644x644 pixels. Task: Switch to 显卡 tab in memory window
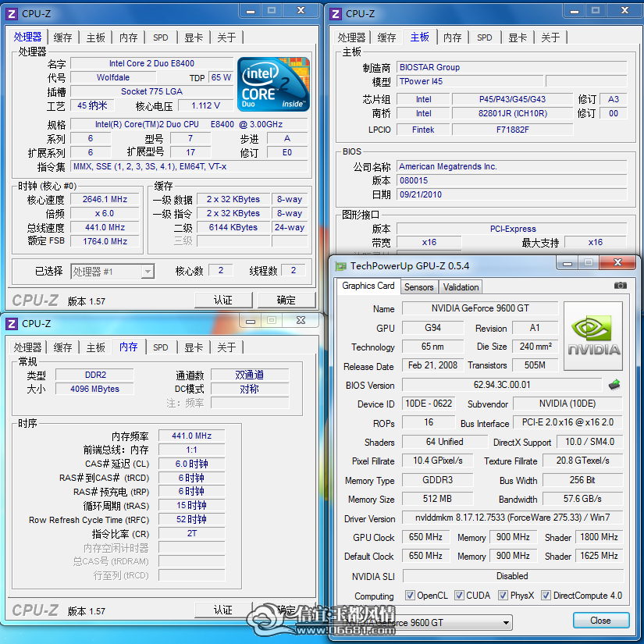[x=194, y=347]
